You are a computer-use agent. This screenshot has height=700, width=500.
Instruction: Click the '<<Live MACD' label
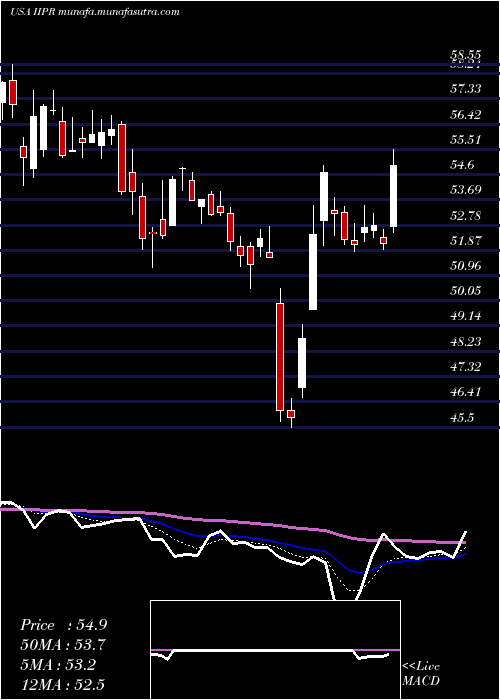tap(421, 674)
